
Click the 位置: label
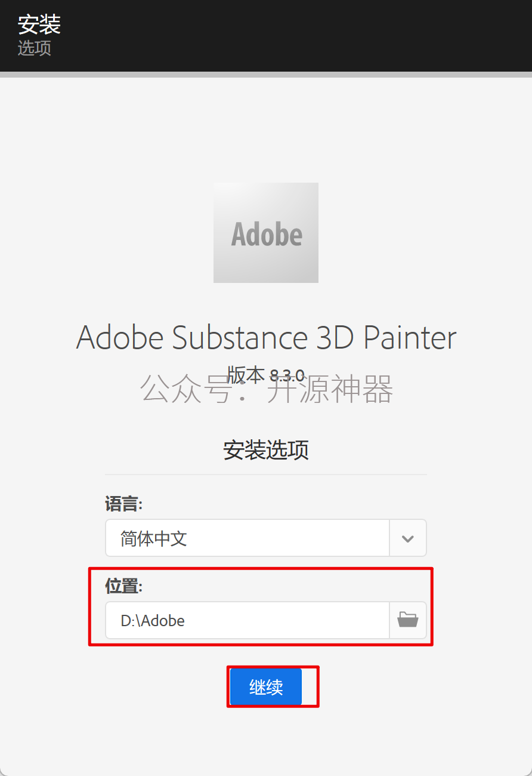(x=124, y=587)
